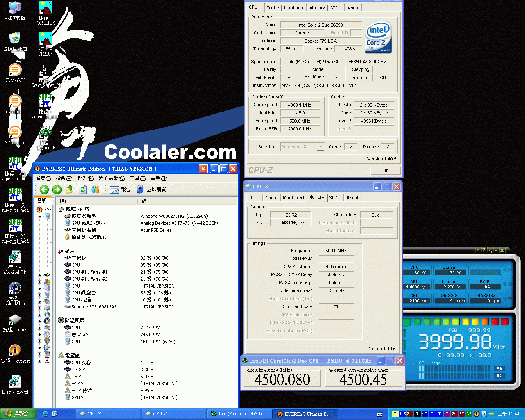Select the nvctrl desktop shortcut
Image resolution: width=525 pixels, height=420 pixels.
15,385
